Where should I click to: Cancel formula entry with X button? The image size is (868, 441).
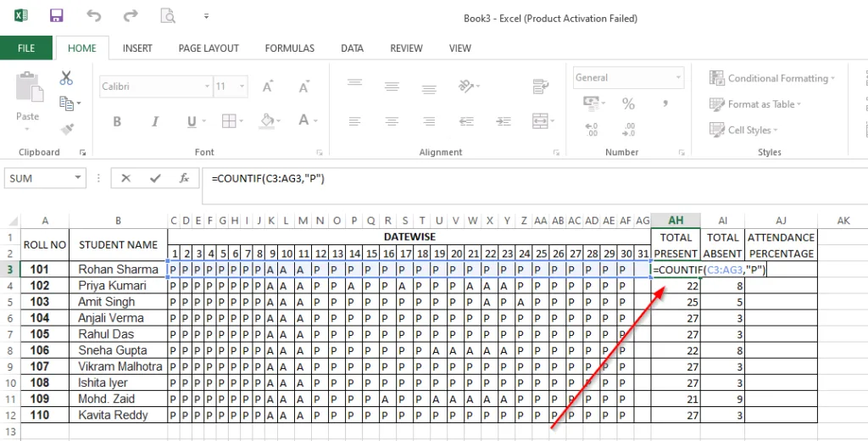125,178
